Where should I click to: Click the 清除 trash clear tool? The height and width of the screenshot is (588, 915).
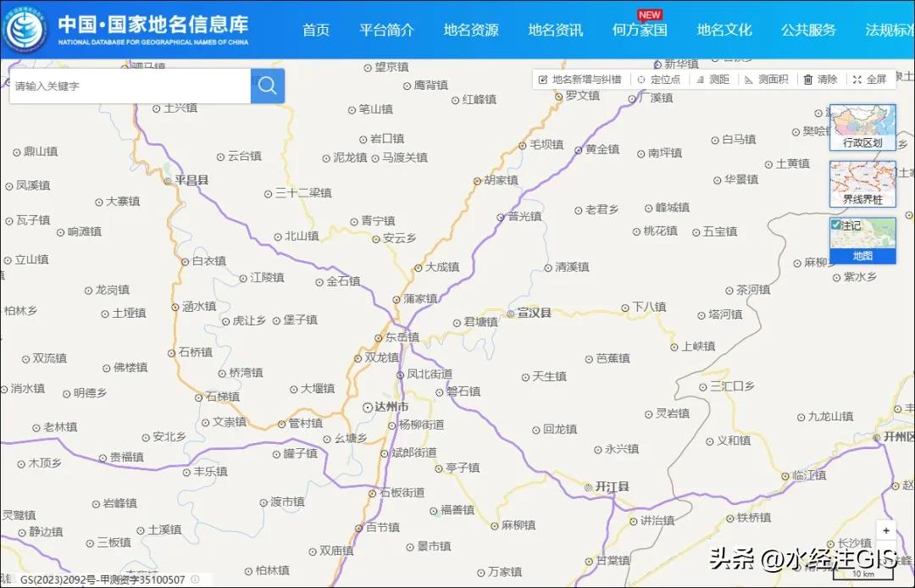[x=820, y=80]
